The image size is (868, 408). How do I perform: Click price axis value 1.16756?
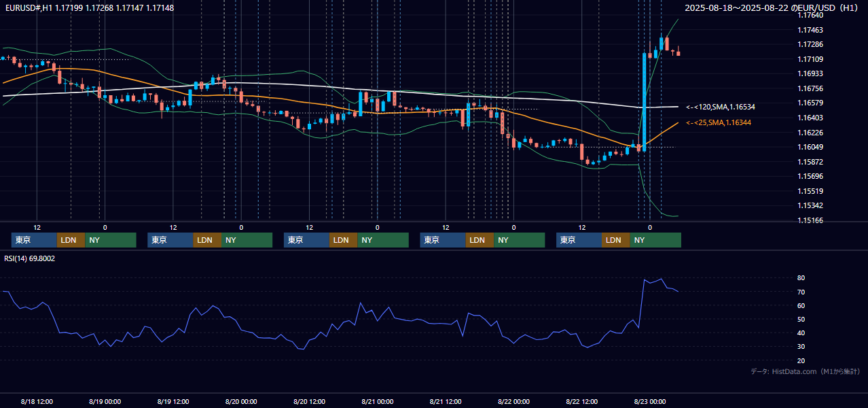pyautogui.click(x=810, y=88)
